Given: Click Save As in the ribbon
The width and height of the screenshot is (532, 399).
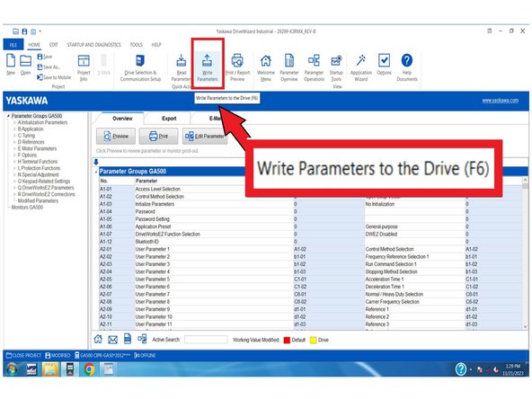Looking at the screenshot, I should (49, 66).
